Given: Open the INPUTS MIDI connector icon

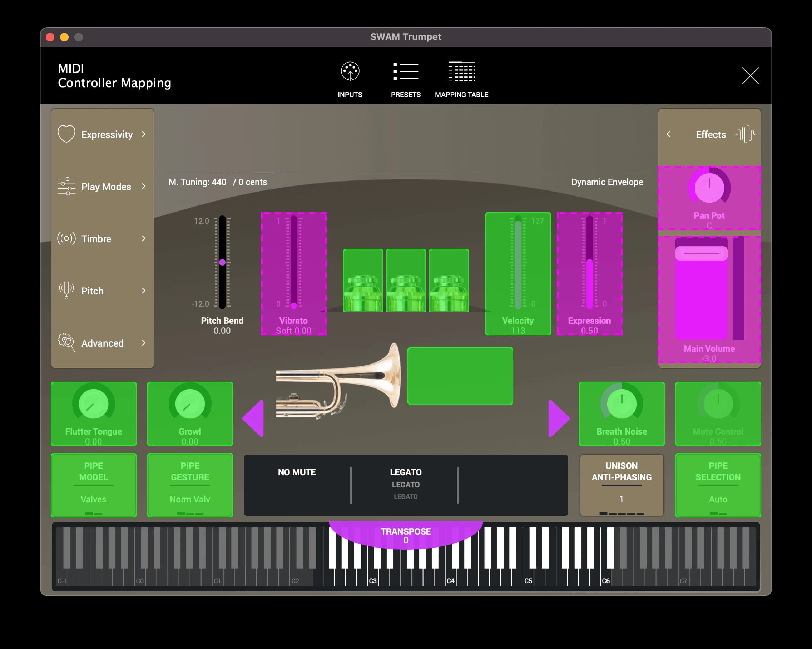Looking at the screenshot, I should click(350, 71).
